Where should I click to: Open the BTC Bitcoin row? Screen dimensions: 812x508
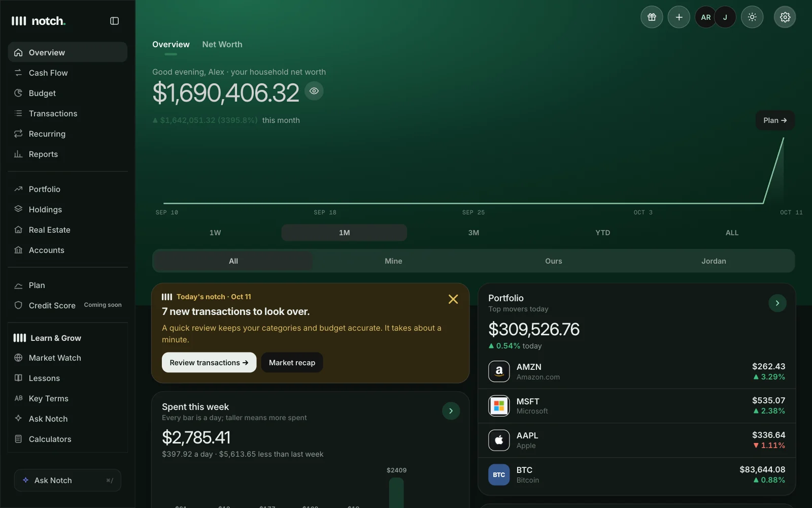tap(636, 474)
